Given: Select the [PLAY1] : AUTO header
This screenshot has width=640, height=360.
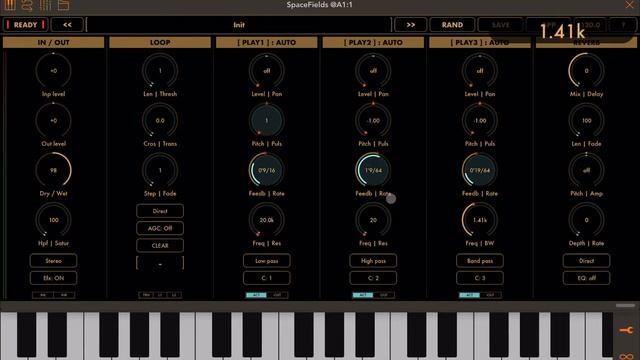Looking at the screenshot, I should pos(267,42).
